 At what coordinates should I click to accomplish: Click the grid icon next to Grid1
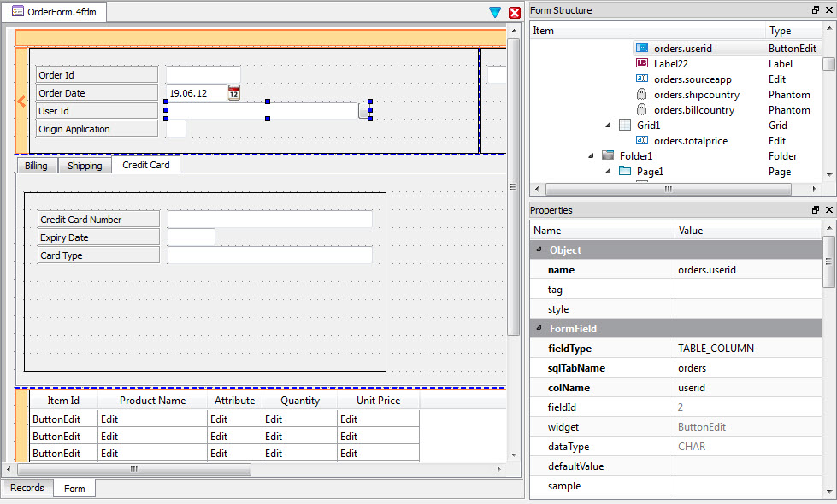[623, 125]
